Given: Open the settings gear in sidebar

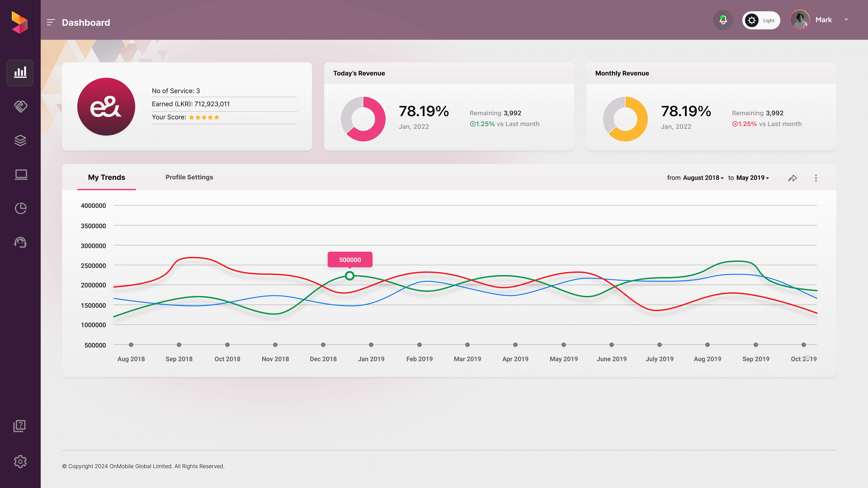Looking at the screenshot, I should click(20, 461).
